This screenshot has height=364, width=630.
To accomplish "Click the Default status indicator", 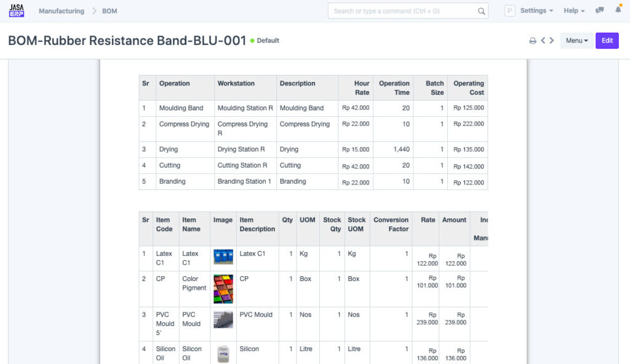I will click(x=265, y=41).
